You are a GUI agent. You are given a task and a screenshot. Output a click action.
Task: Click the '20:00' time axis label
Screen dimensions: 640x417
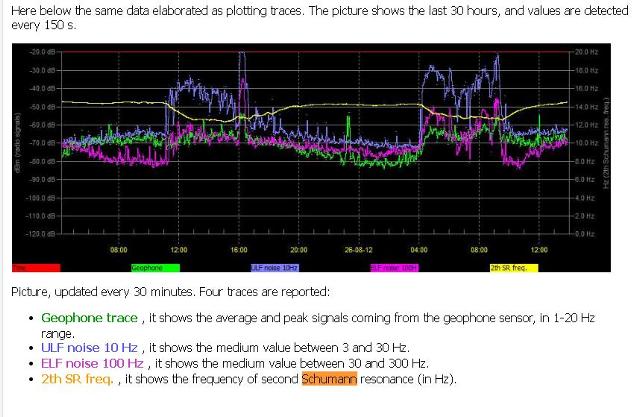tap(299, 250)
